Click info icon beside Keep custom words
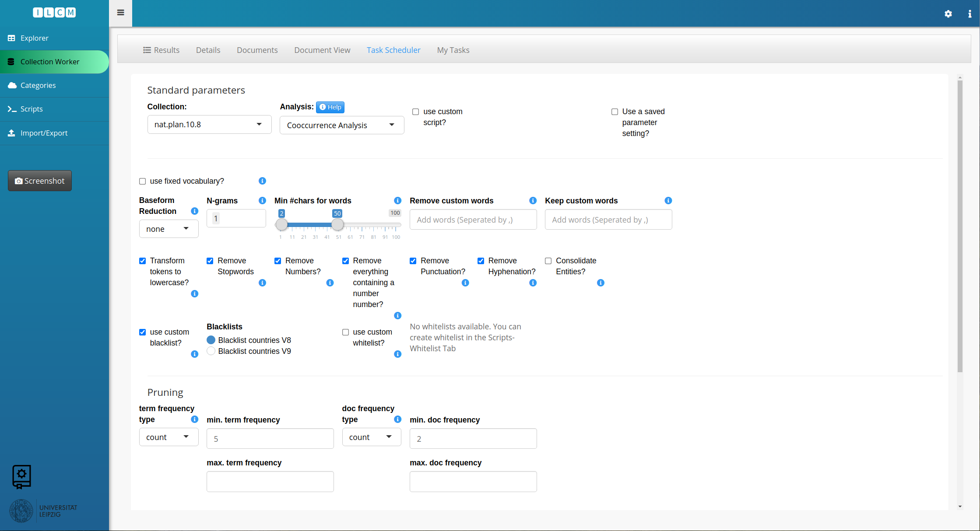This screenshot has height=531, width=980. point(668,200)
